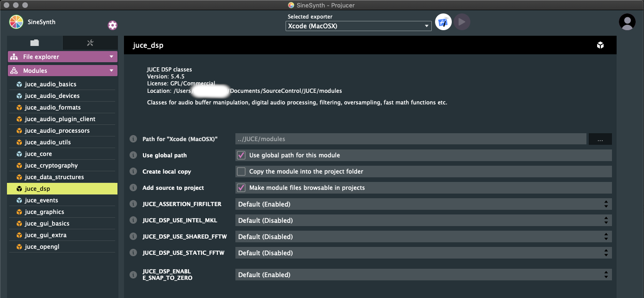Open project settings gear icon
Viewport: 644px width, 298px height.
pyautogui.click(x=112, y=25)
